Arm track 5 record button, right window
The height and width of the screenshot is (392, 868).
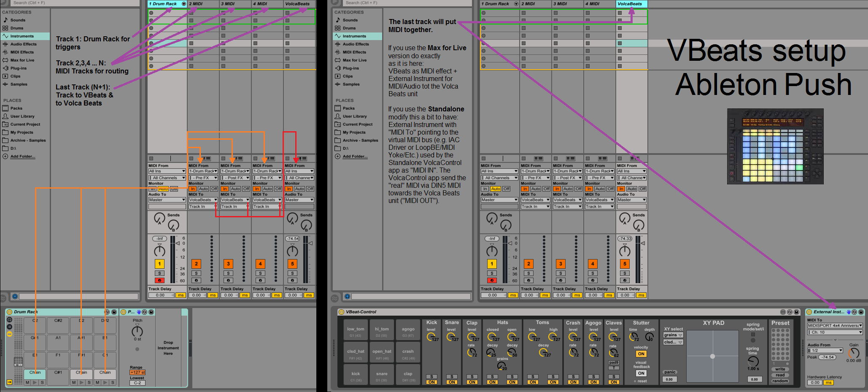coord(625,280)
